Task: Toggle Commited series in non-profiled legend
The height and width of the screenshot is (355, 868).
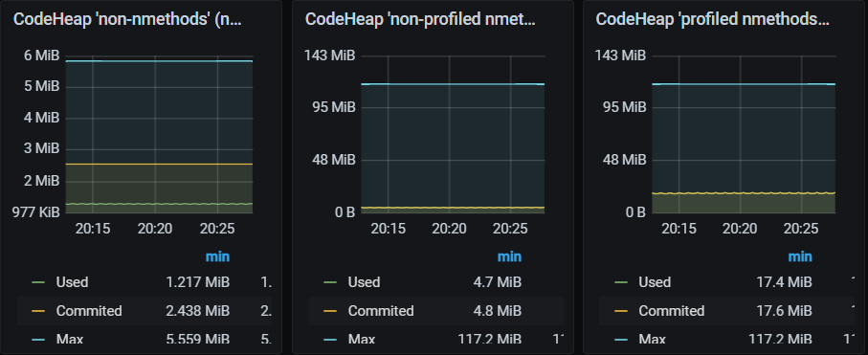Action: [380, 311]
